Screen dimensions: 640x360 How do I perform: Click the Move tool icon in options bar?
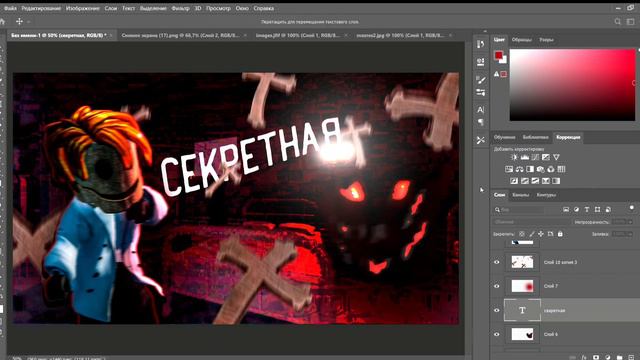(x=19, y=21)
